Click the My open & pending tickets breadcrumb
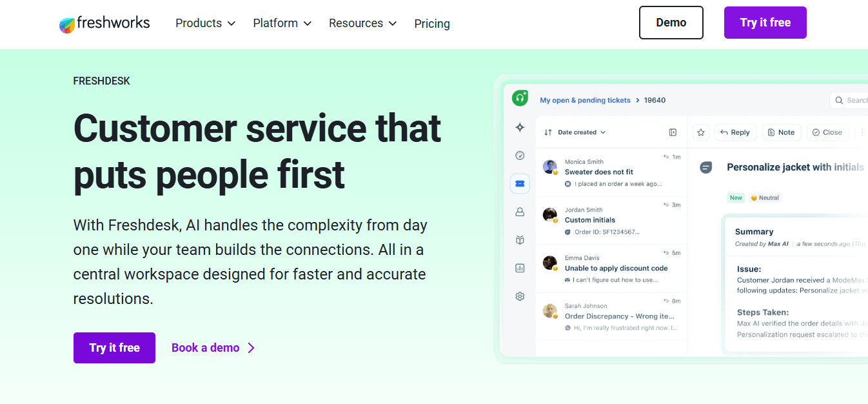This screenshot has height=404, width=868. pos(585,100)
